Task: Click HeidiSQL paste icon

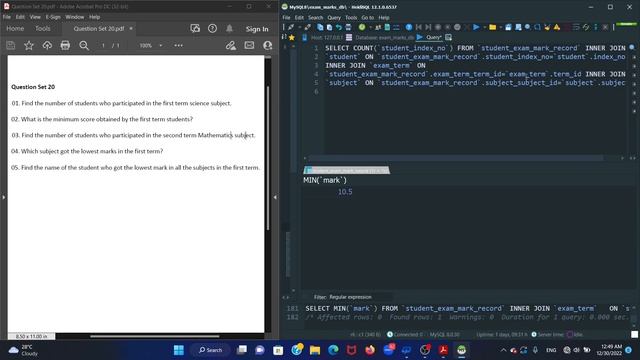Action: tap(329, 27)
